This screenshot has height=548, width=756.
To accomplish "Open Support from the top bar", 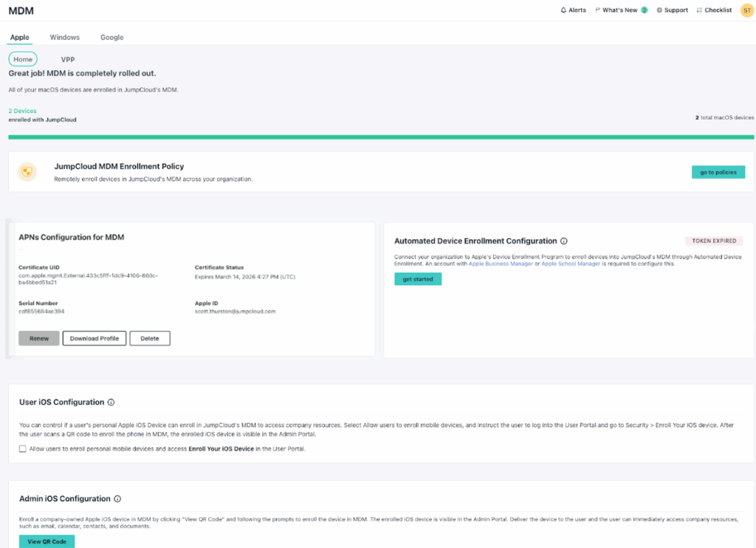I will pyautogui.click(x=672, y=10).
